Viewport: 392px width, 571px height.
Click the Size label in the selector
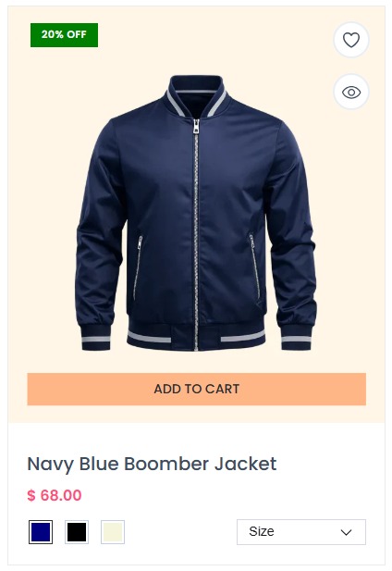(x=262, y=531)
